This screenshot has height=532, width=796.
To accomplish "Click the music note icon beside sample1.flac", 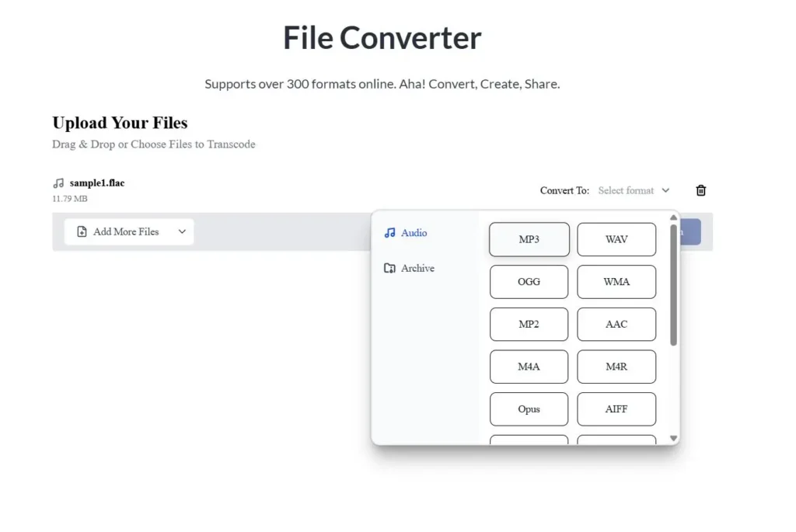I will 58,183.
